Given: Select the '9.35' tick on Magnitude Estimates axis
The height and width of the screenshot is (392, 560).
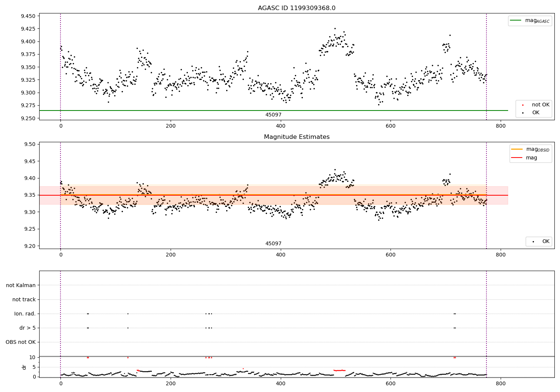Looking at the screenshot, I should (29, 195).
